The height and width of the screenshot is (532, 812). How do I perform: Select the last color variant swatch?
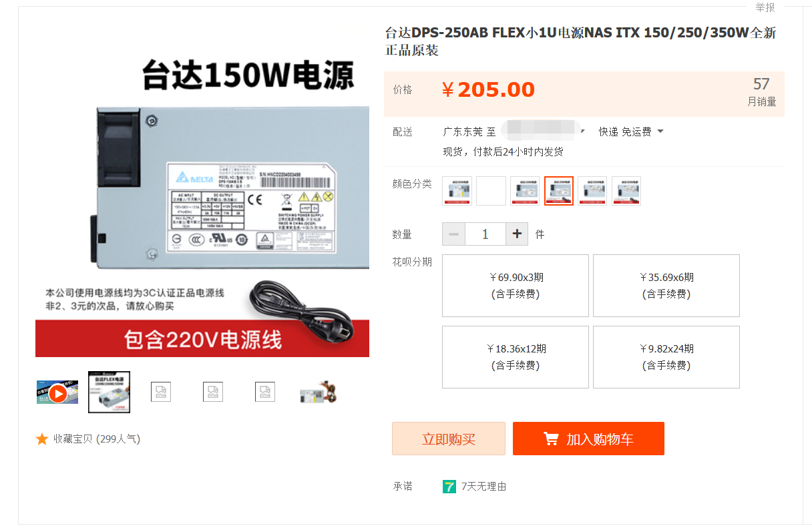(x=626, y=191)
